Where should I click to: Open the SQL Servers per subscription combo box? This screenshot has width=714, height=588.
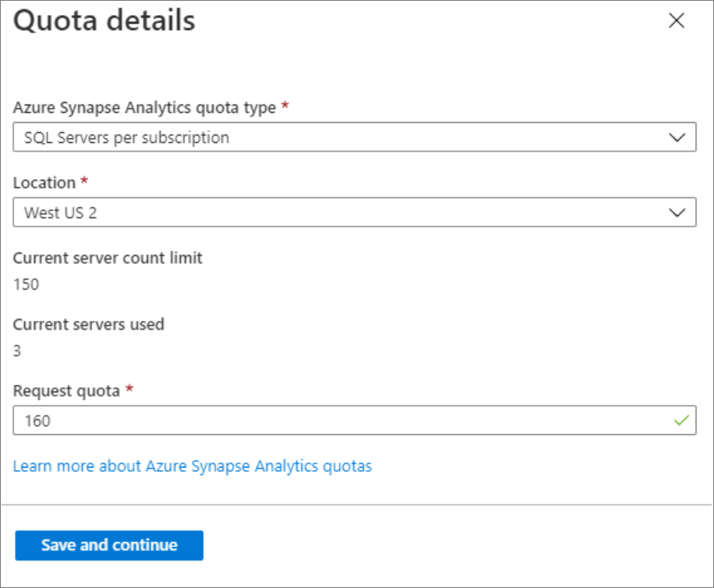[335, 138]
